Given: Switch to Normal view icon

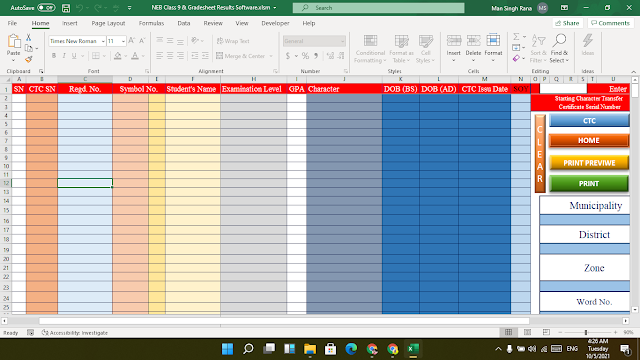Looking at the screenshot, I should (x=508, y=332).
